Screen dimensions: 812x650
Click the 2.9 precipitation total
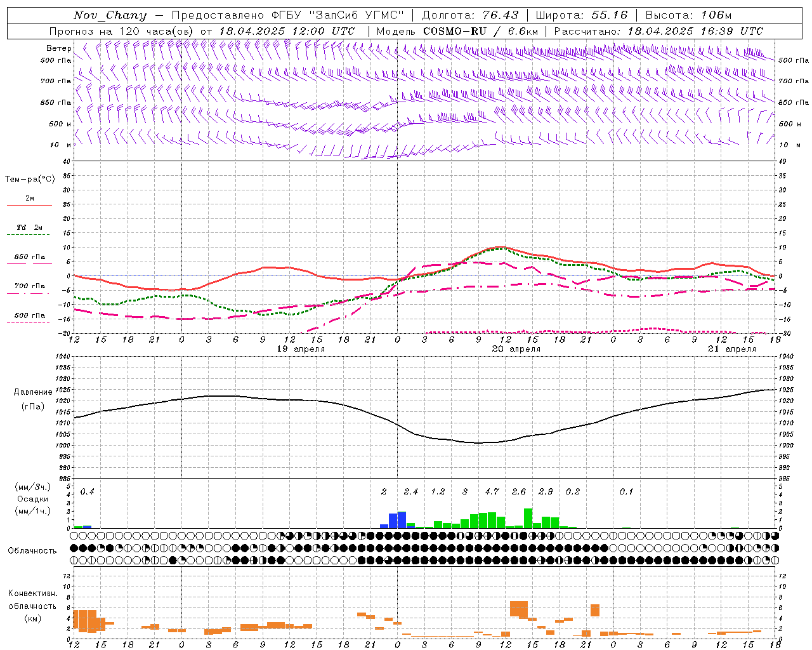(546, 492)
